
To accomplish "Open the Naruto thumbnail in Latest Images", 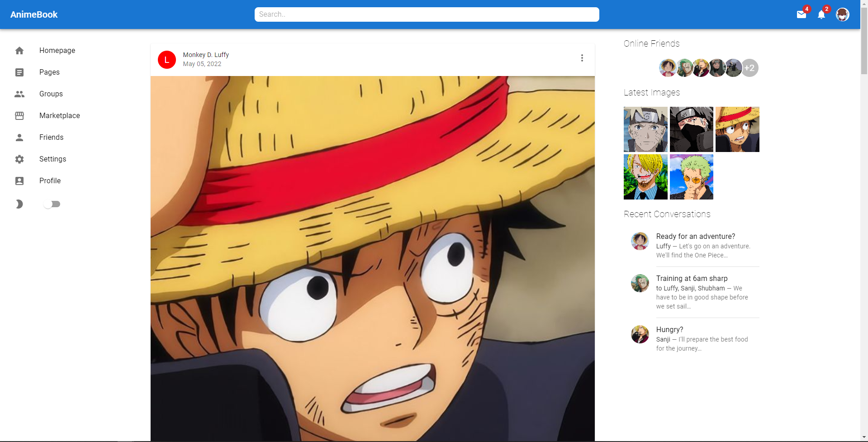I will tap(645, 129).
